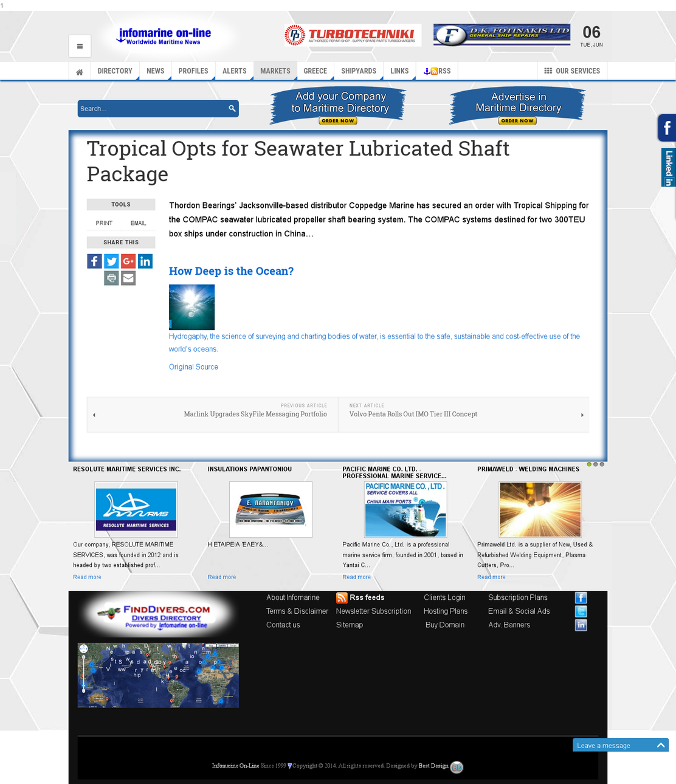Open the Profiles menu
Image resolution: width=676 pixels, height=784 pixels.
point(193,71)
